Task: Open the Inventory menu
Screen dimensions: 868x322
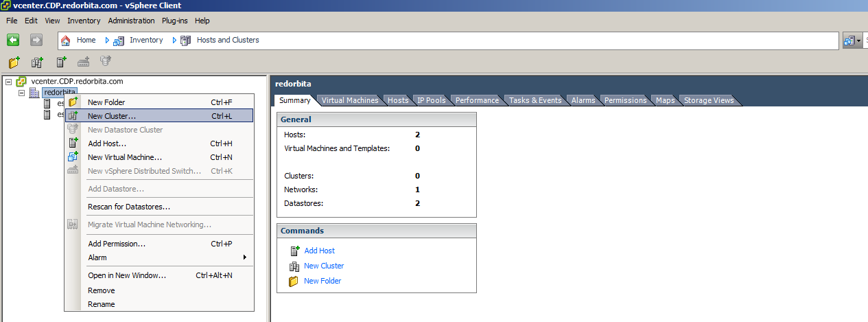Action: pos(84,21)
